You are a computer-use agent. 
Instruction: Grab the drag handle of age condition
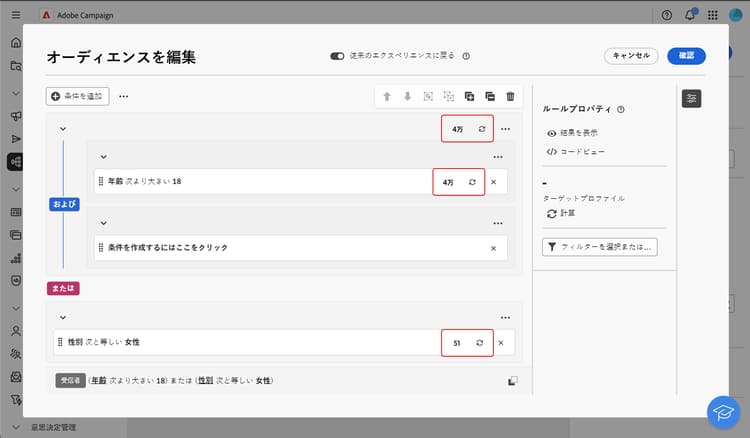click(x=100, y=181)
